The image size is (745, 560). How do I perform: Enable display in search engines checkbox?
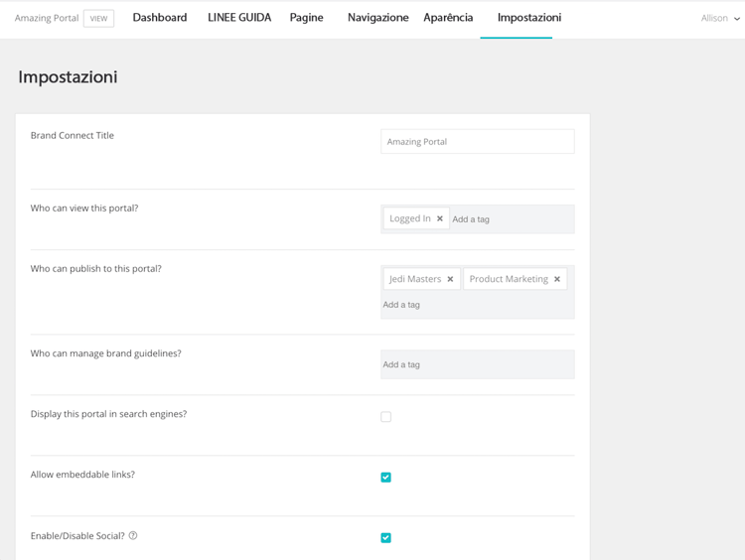(386, 417)
